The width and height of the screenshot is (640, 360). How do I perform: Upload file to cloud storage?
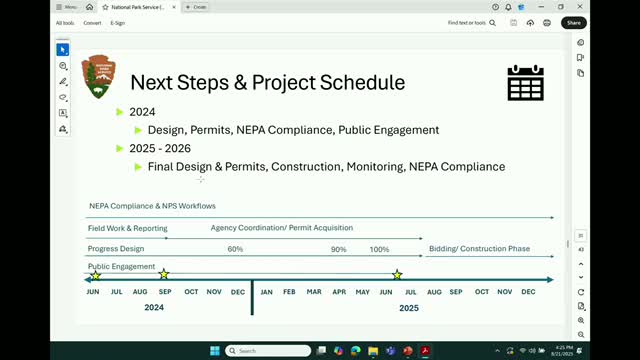point(530,23)
